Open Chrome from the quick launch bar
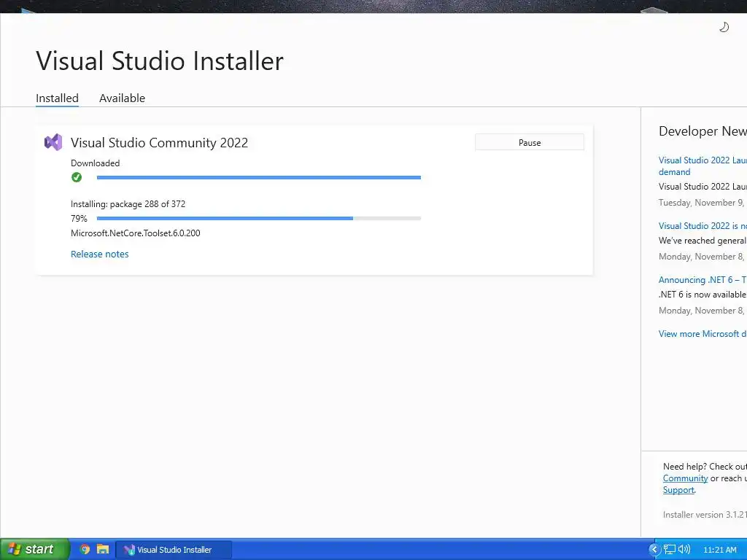 (85, 549)
